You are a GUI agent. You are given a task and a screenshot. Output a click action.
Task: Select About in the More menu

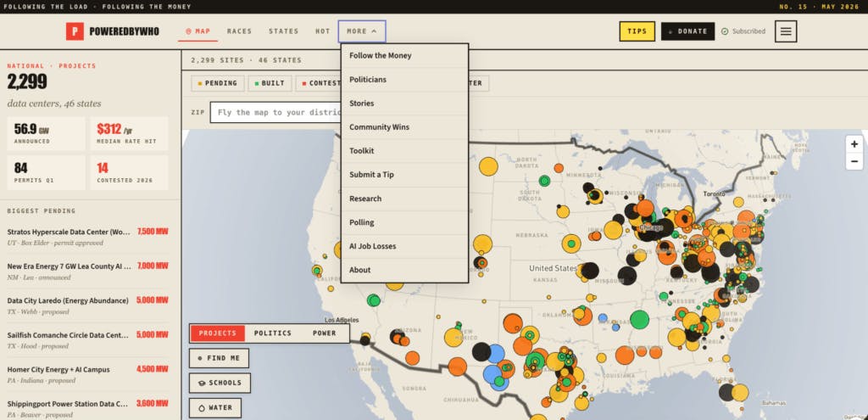click(404, 270)
